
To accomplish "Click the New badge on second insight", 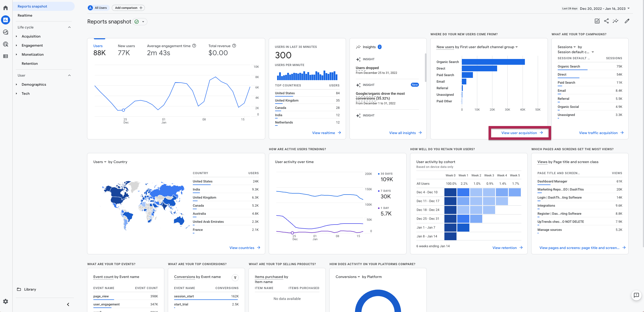I will click(x=415, y=85).
